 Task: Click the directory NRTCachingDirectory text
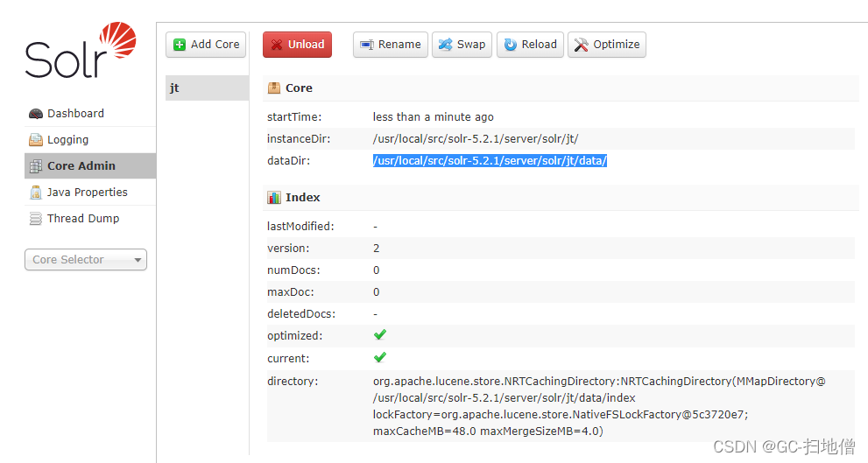tap(599, 406)
